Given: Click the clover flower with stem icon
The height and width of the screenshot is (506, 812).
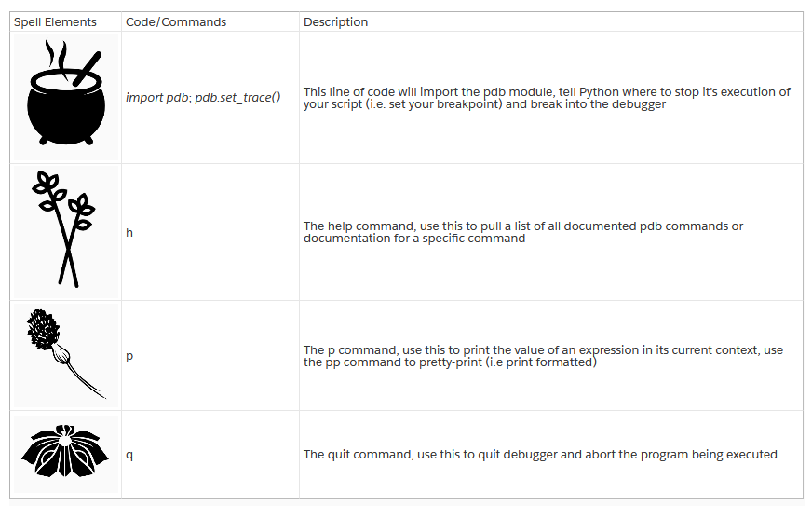Looking at the screenshot, I should point(66,354).
